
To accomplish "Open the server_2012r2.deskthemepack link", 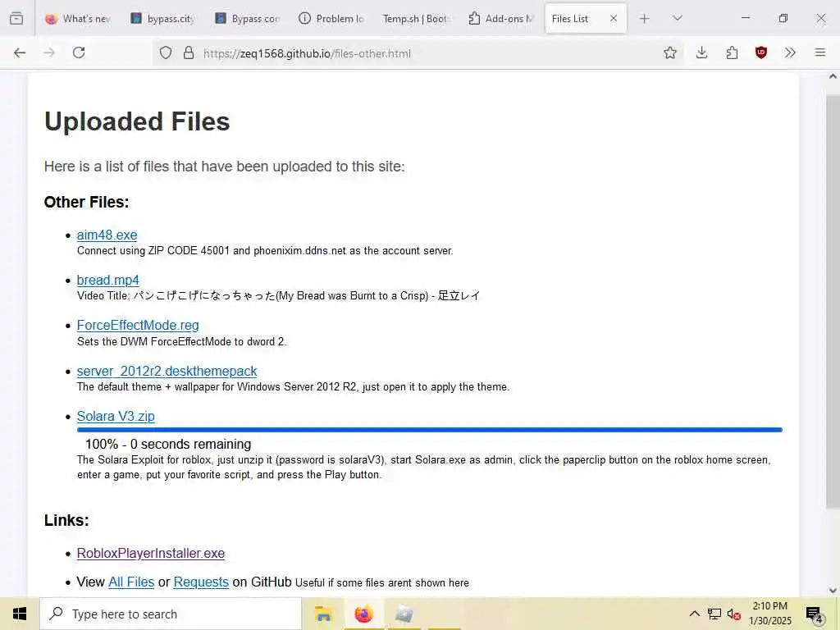I will pos(167,372).
